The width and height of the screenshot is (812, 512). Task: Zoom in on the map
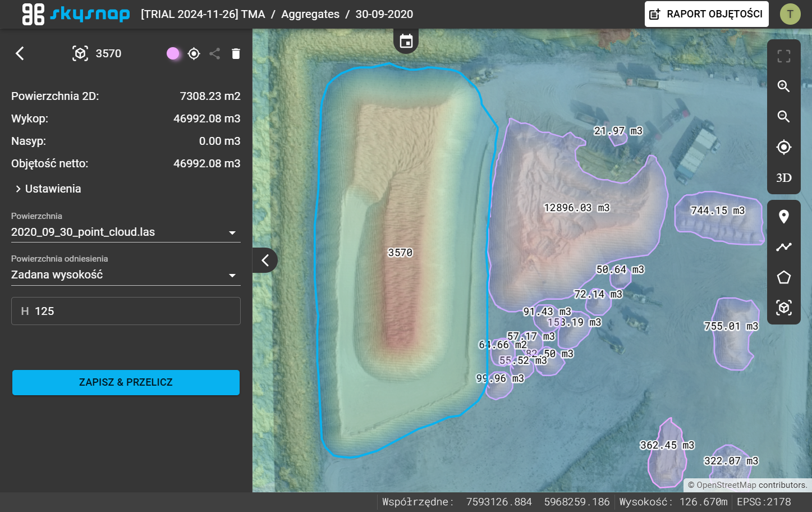pyautogui.click(x=784, y=86)
